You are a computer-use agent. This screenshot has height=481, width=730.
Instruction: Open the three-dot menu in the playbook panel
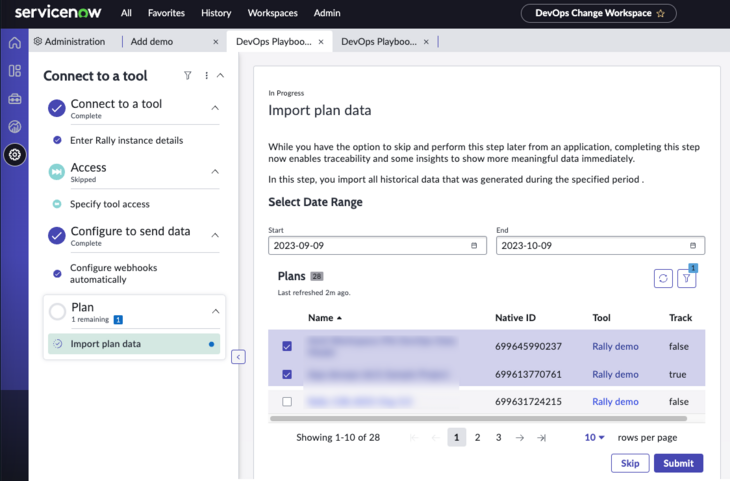click(206, 75)
